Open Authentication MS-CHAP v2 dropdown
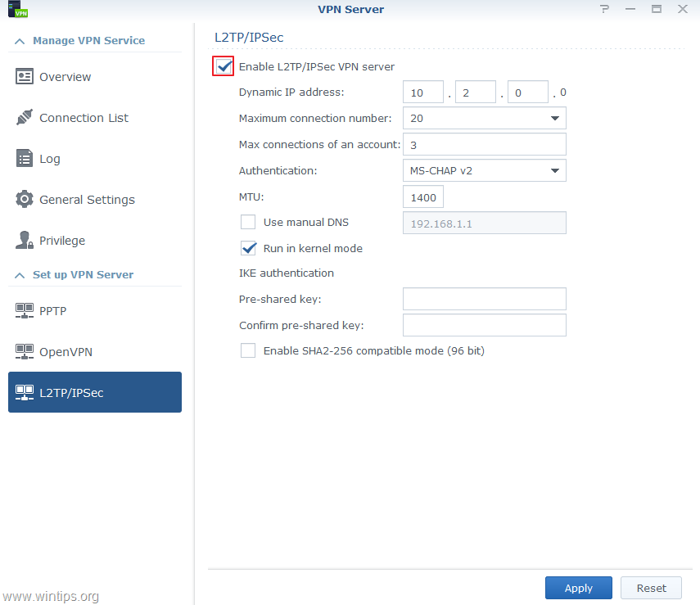 point(485,170)
